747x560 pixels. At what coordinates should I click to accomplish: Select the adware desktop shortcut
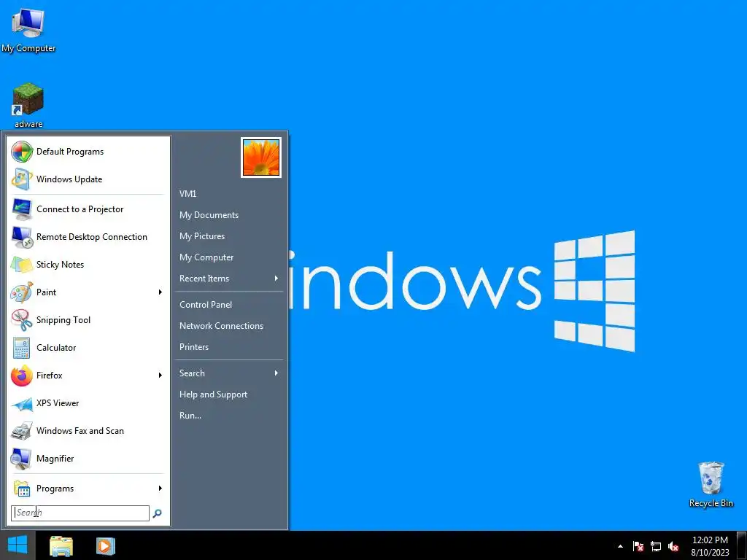[28, 105]
